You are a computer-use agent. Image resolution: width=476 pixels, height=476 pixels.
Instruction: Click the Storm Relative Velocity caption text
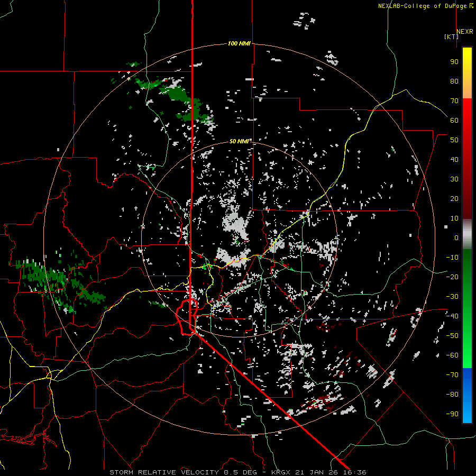click(x=237, y=472)
